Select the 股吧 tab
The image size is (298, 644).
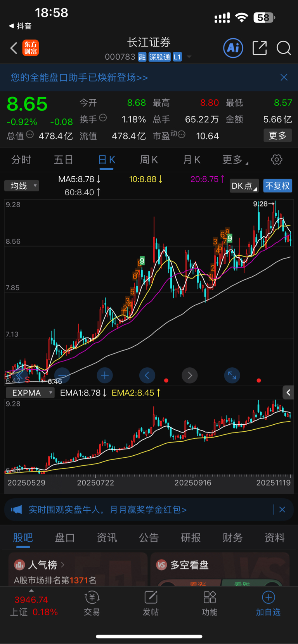[x=23, y=537]
